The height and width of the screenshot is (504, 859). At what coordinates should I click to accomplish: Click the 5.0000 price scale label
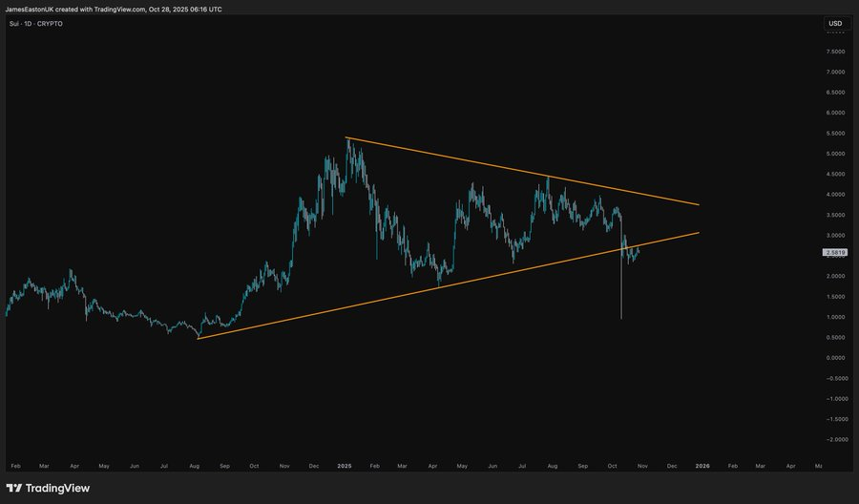(x=835, y=154)
